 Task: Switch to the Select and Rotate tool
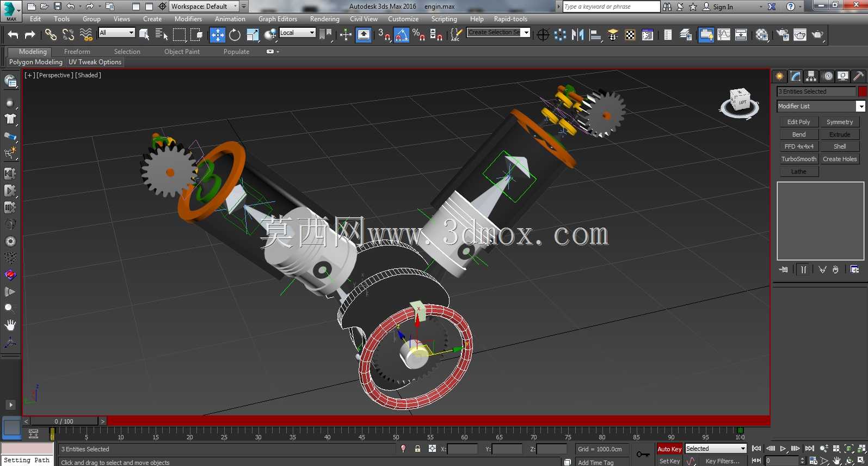(x=235, y=35)
